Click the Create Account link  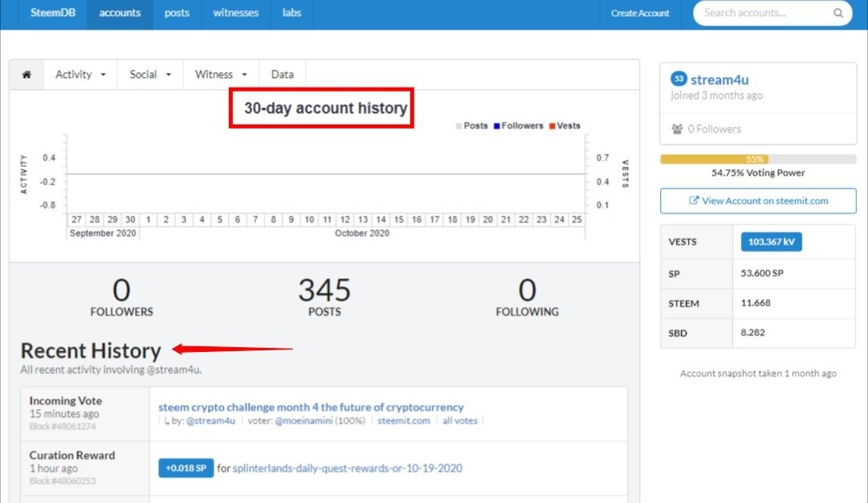(640, 13)
